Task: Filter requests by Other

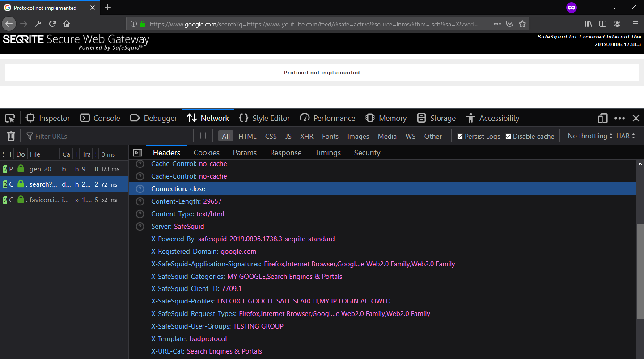Action: tap(433, 136)
